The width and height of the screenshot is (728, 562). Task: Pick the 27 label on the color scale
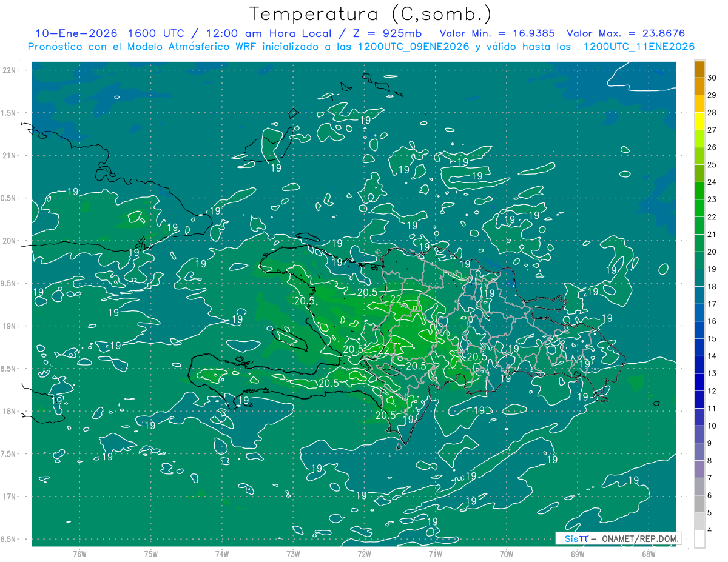712,130
